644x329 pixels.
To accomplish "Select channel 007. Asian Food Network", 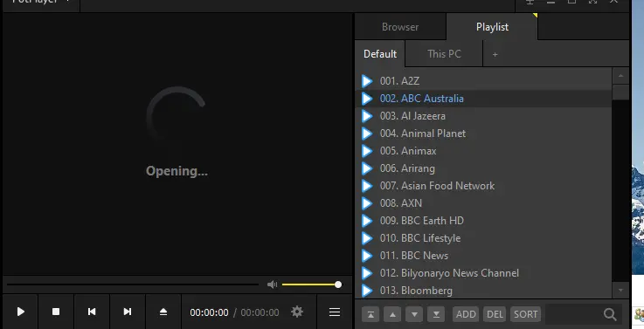I will (x=483, y=186).
